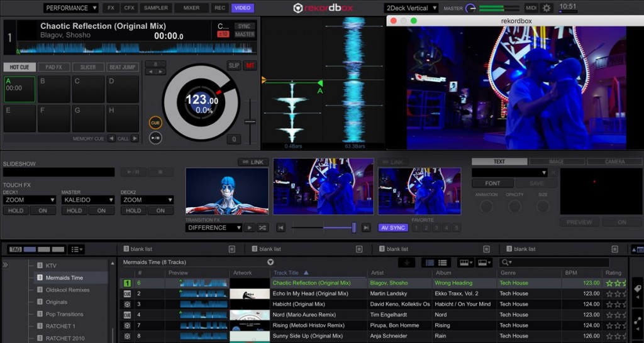Click the Mermaids Time track filter icon
The image size is (644, 343).
click(x=270, y=262)
